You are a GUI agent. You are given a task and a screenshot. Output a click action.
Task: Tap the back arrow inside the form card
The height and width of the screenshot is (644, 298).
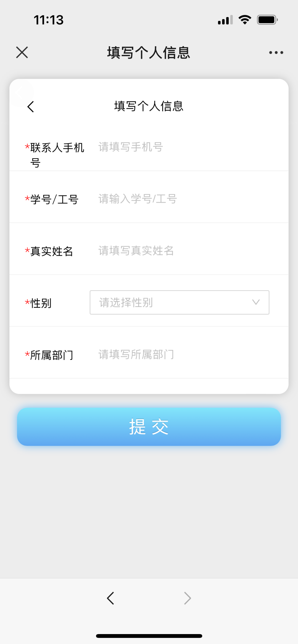click(x=31, y=107)
